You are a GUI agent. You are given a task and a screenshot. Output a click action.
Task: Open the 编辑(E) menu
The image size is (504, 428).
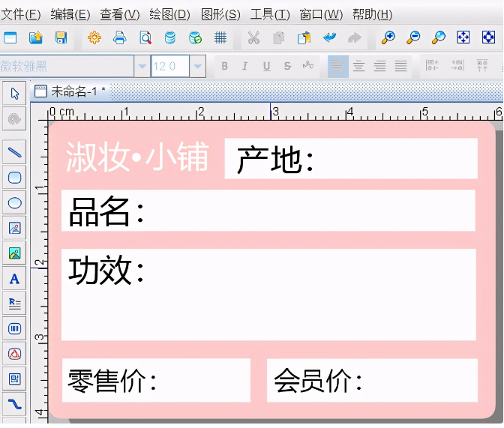70,14
